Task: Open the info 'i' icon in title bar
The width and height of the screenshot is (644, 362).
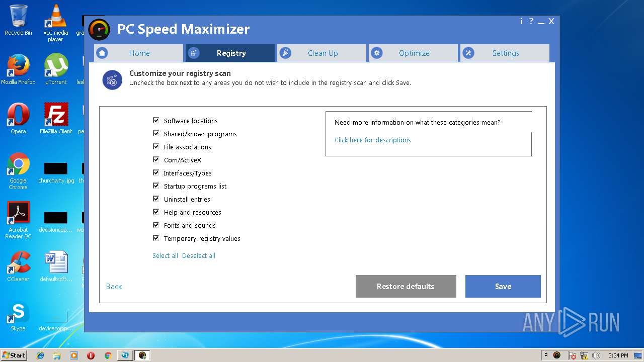Action: tap(521, 21)
